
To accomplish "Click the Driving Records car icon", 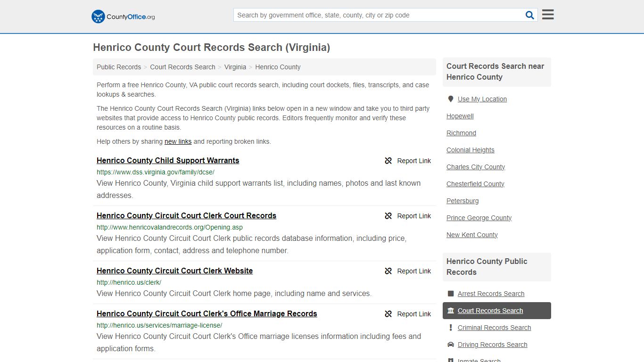I will click(451, 345).
